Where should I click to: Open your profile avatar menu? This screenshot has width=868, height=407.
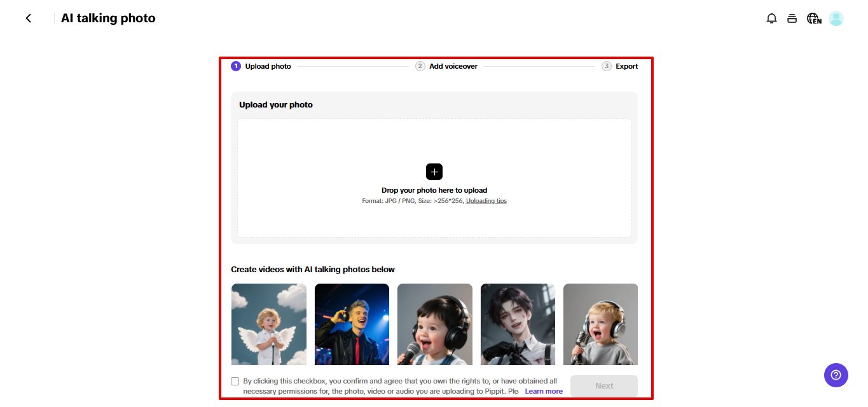pos(835,18)
